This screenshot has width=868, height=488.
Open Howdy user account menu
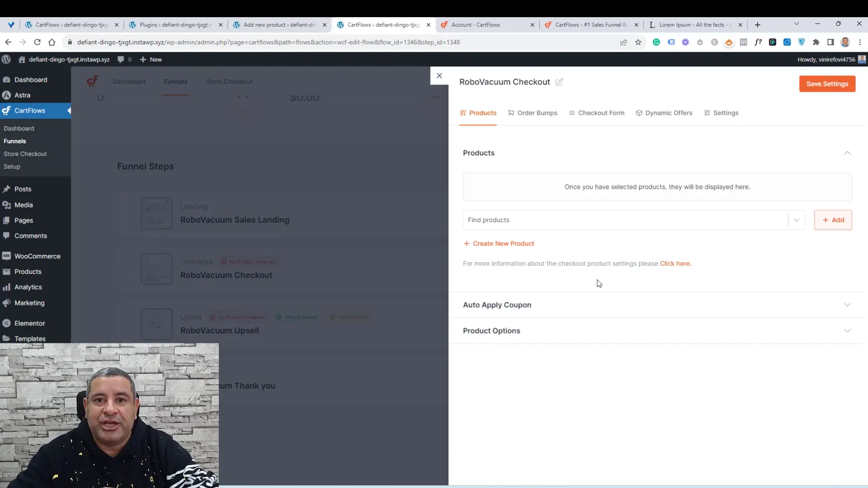(831, 59)
